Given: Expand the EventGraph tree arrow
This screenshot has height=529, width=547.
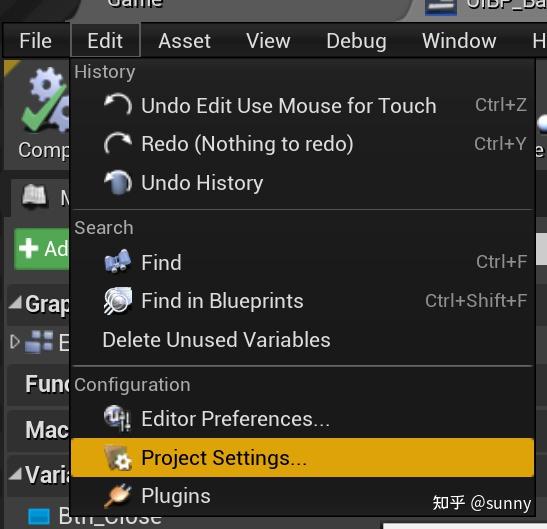Looking at the screenshot, I should [15, 342].
